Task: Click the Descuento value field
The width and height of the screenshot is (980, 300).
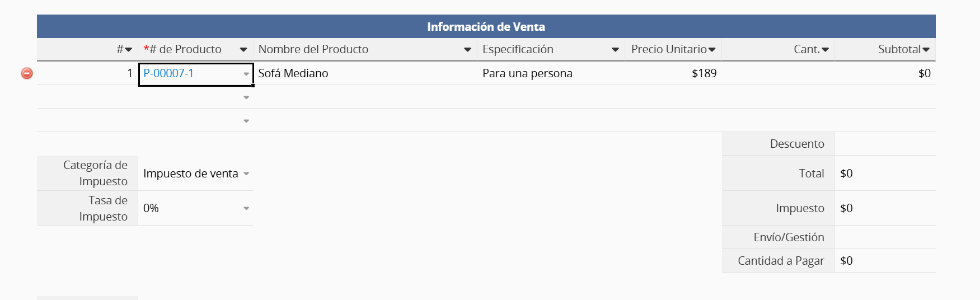Action: point(884,144)
